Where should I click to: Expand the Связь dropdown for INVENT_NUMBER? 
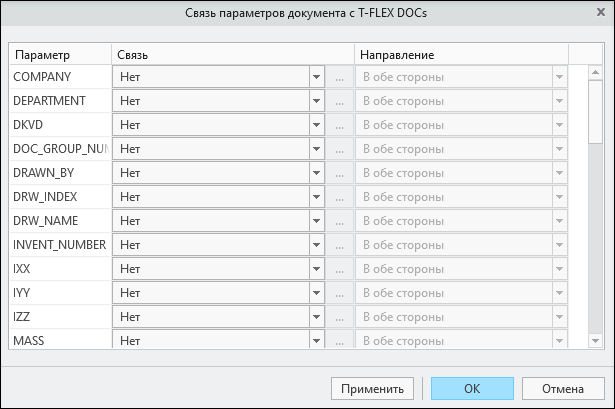tap(218, 245)
